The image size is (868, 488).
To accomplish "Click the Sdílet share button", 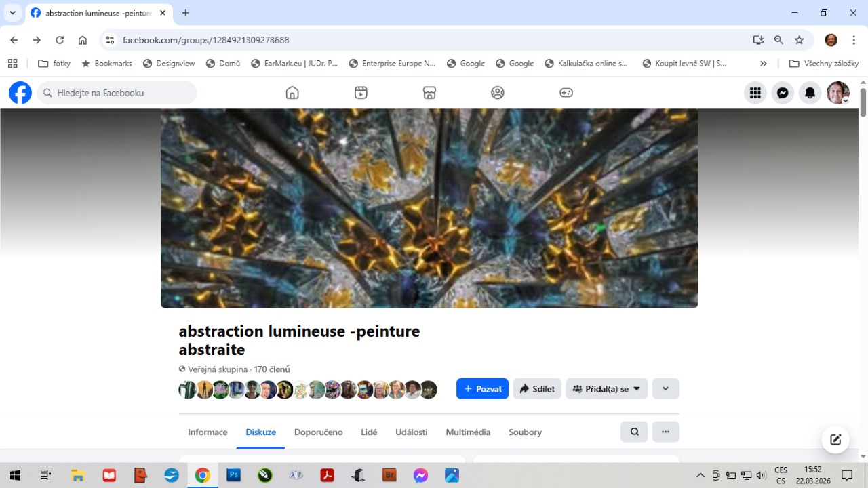I will [537, 389].
